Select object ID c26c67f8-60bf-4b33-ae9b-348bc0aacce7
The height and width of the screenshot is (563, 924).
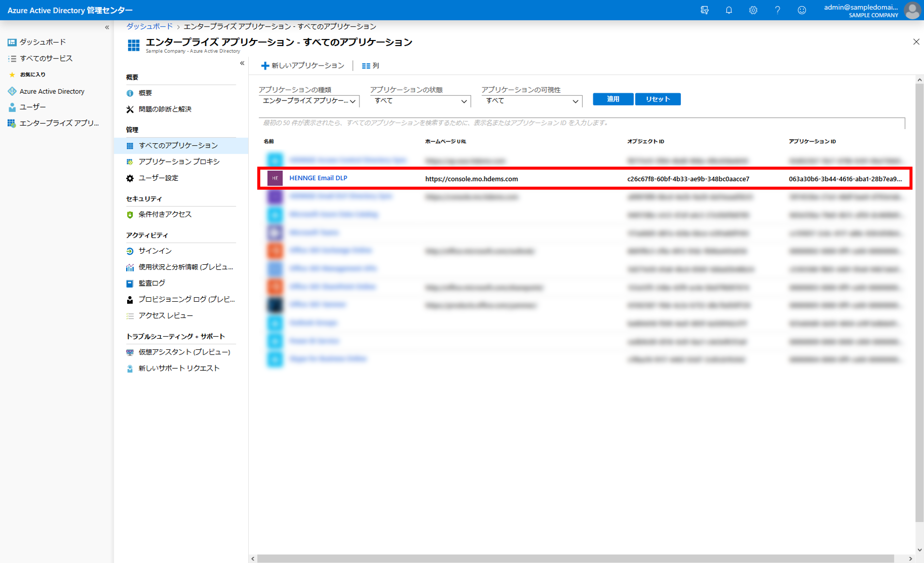pyautogui.click(x=688, y=179)
